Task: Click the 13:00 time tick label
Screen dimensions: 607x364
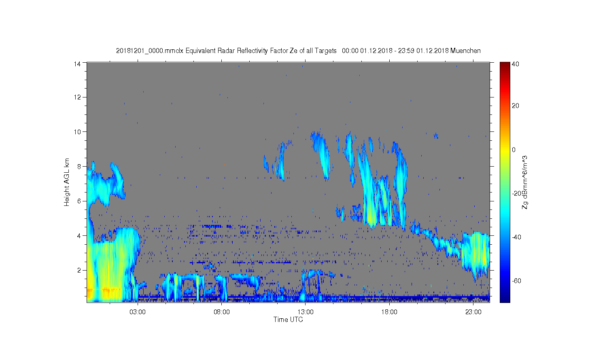Action: (306, 312)
